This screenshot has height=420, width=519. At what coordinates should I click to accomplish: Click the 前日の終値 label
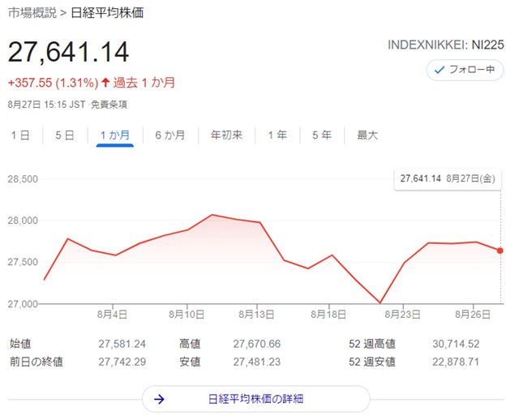(36, 362)
